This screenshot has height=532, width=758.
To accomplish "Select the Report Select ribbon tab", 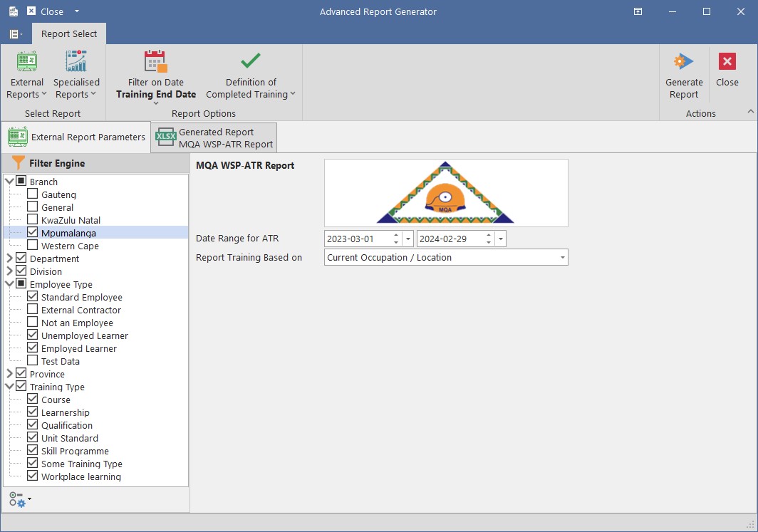I will [x=69, y=33].
